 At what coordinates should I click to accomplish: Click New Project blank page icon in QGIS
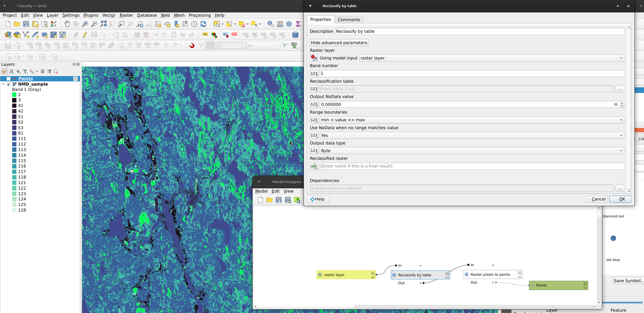8,24
